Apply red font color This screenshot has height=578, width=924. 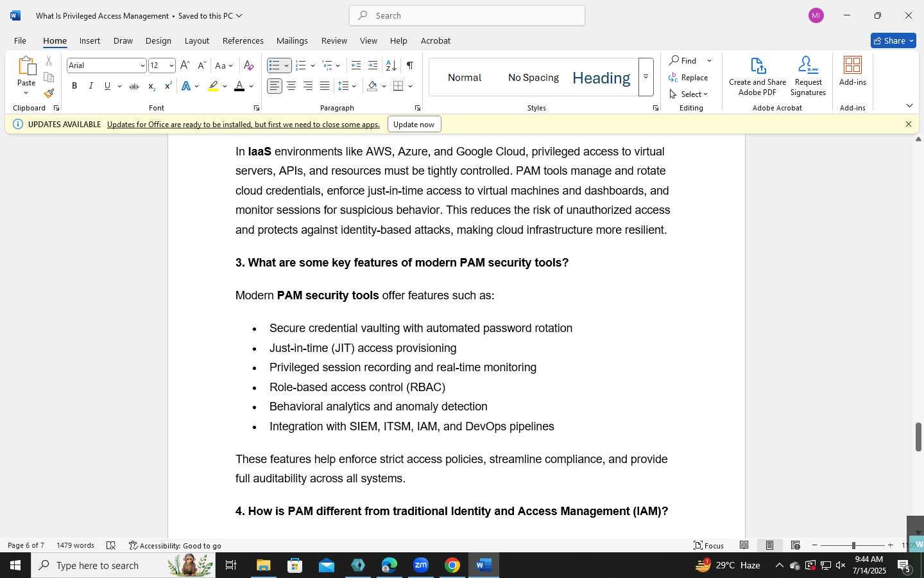239,86
